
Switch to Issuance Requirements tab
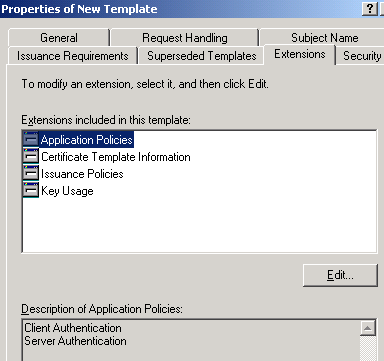pos(72,56)
